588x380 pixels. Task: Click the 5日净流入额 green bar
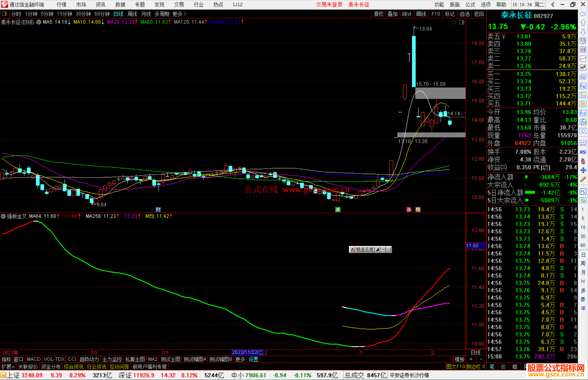tap(530, 193)
